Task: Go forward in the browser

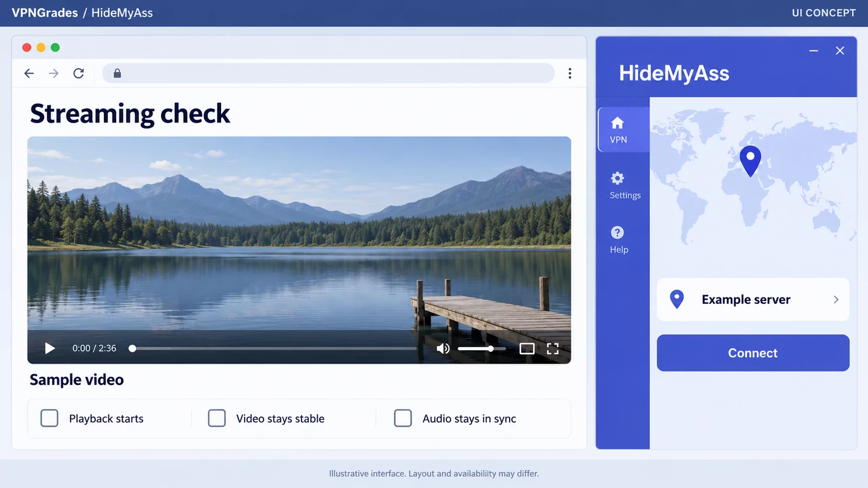Action: coord(53,73)
